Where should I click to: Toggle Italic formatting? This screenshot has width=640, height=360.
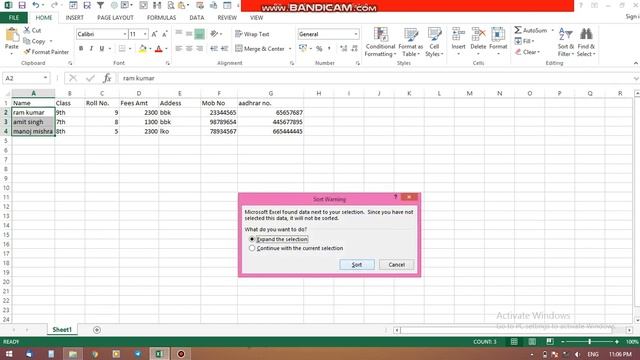(x=91, y=49)
